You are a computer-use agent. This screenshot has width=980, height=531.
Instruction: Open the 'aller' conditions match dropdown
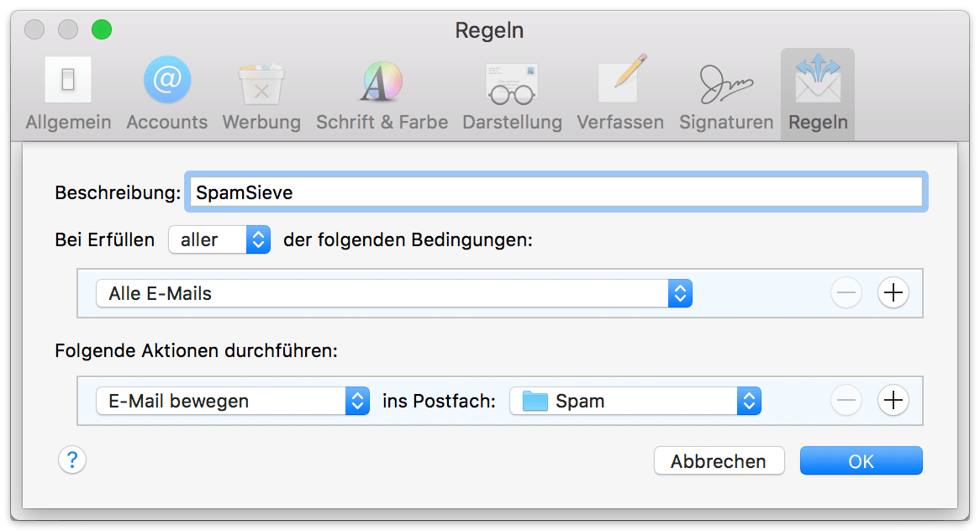(x=219, y=240)
